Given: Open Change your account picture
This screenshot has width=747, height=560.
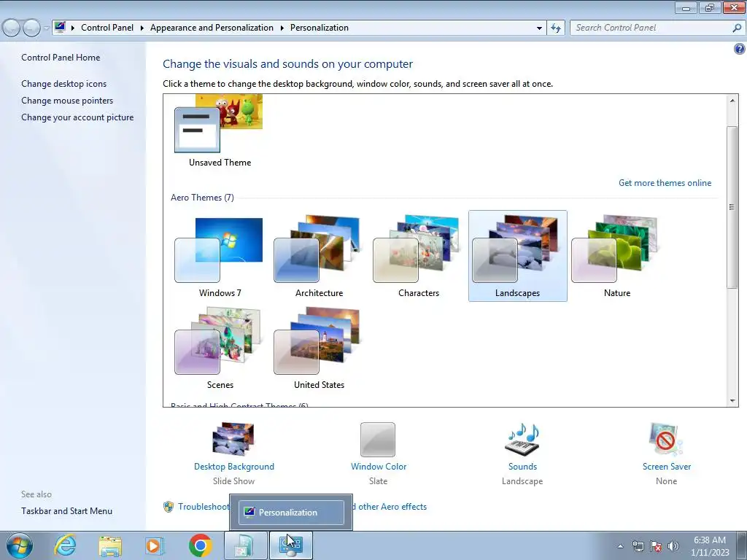Looking at the screenshot, I should 77,117.
